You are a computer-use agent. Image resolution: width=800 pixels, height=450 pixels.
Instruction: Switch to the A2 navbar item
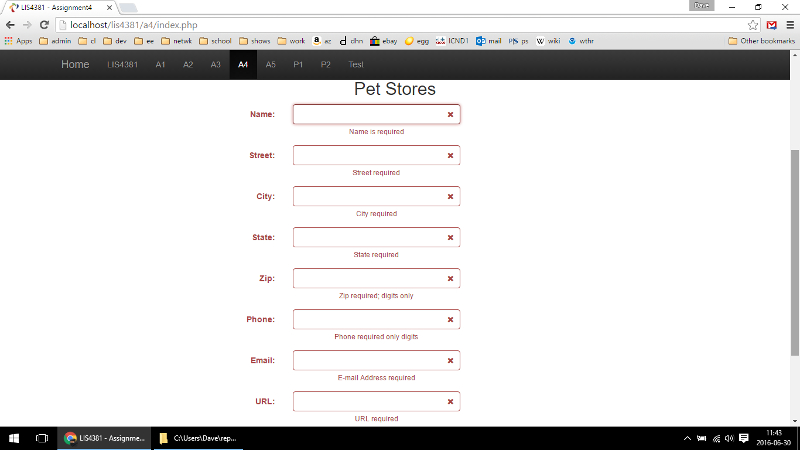(188, 64)
